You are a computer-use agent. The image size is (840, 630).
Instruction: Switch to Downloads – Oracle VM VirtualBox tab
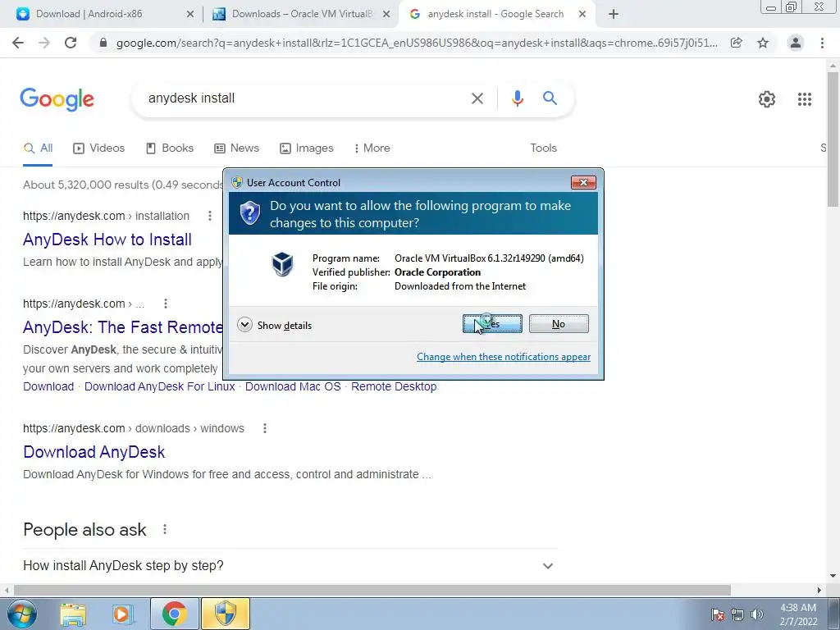click(302, 14)
